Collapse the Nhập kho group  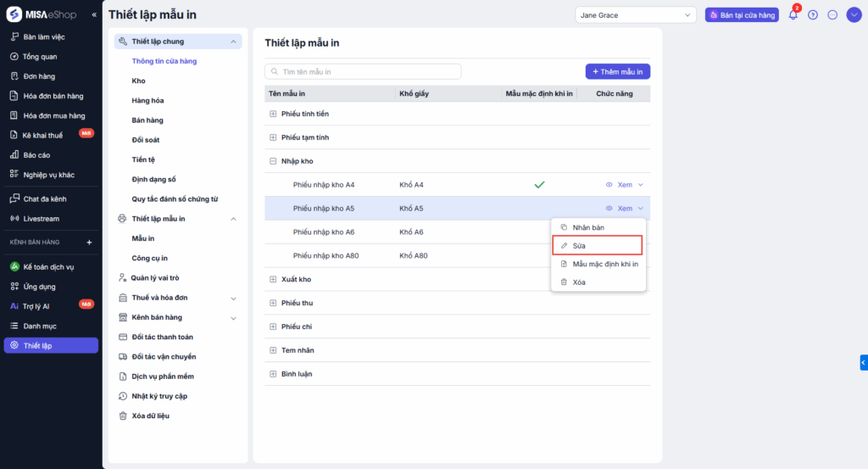273,161
